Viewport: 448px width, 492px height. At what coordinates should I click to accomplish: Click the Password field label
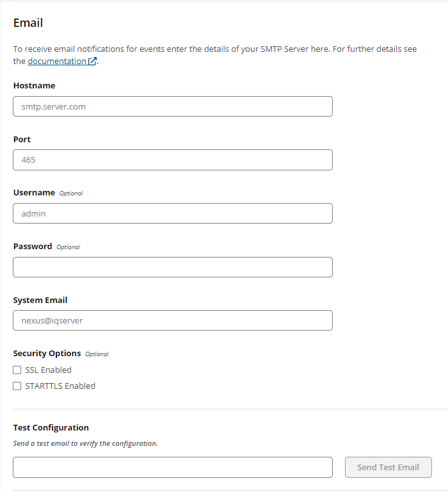(33, 246)
